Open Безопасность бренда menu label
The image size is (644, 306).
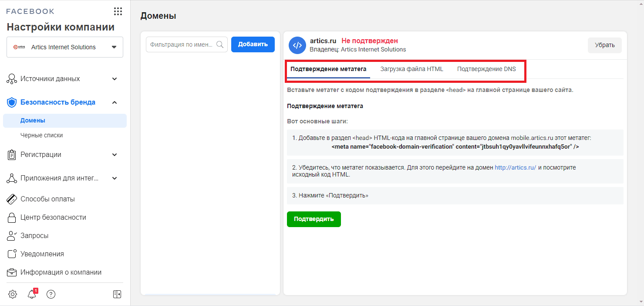(58, 102)
